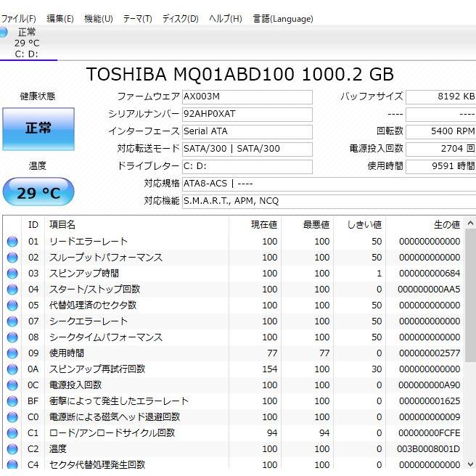Select the シークエラーレート row text
Image resolution: width=476 pixels, height=476 pixels.
(89, 321)
